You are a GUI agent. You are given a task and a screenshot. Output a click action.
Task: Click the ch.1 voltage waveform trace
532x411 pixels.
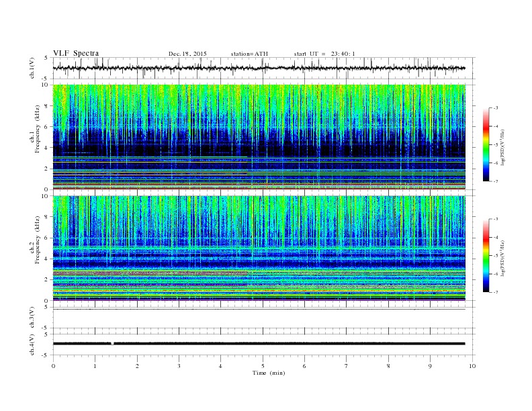coord(259,68)
